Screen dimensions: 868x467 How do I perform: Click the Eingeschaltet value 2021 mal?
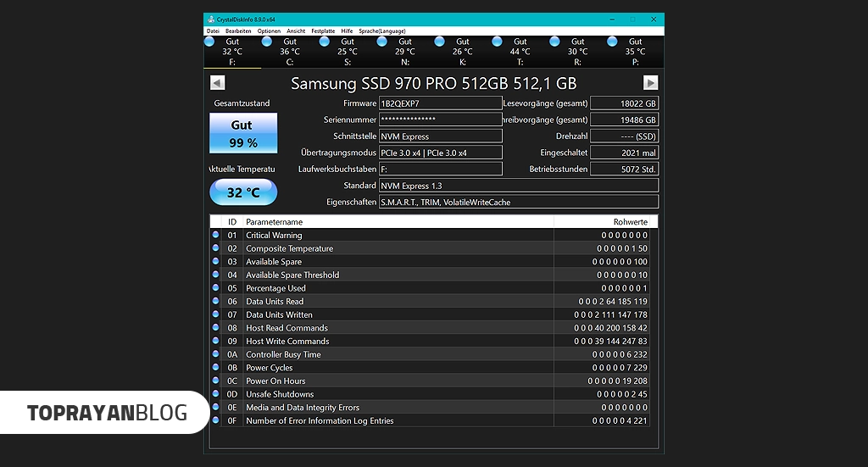(x=625, y=153)
